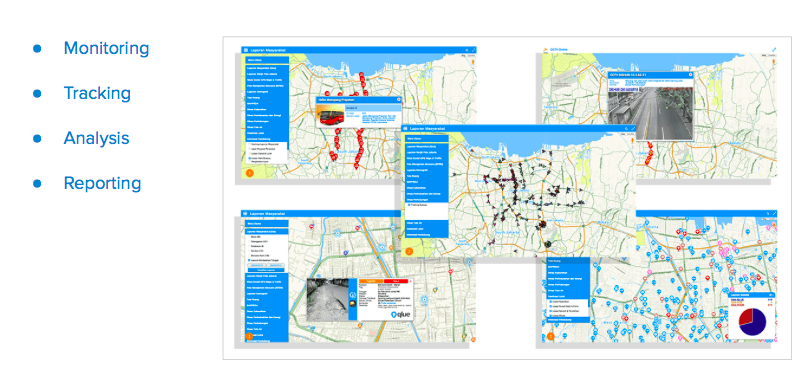Screen dimensions: 805x368
Task: Click Street View pegman in CCTV Online window
Action: pyautogui.click(x=773, y=63)
